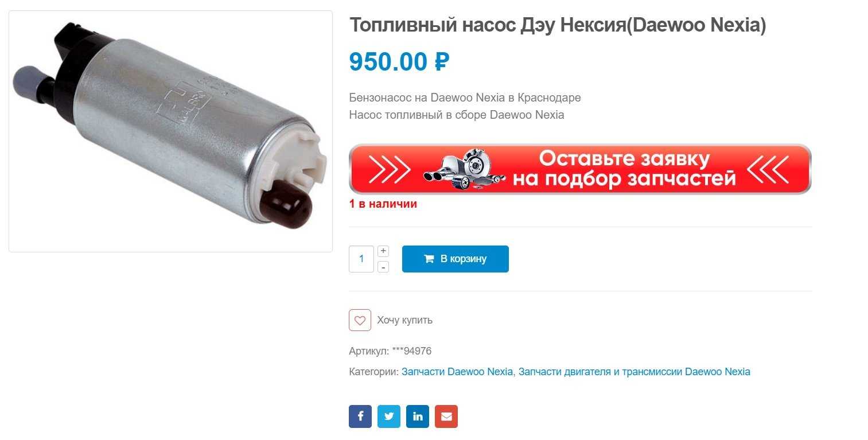Click the red Оставьте заявку banner

[x=580, y=169]
